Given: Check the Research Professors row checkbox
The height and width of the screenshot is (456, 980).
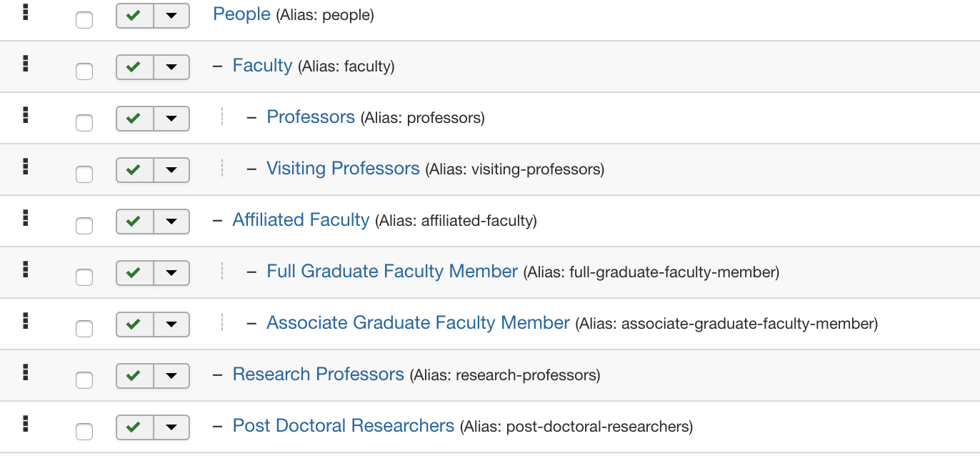Looking at the screenshot, I should [84, 380].
